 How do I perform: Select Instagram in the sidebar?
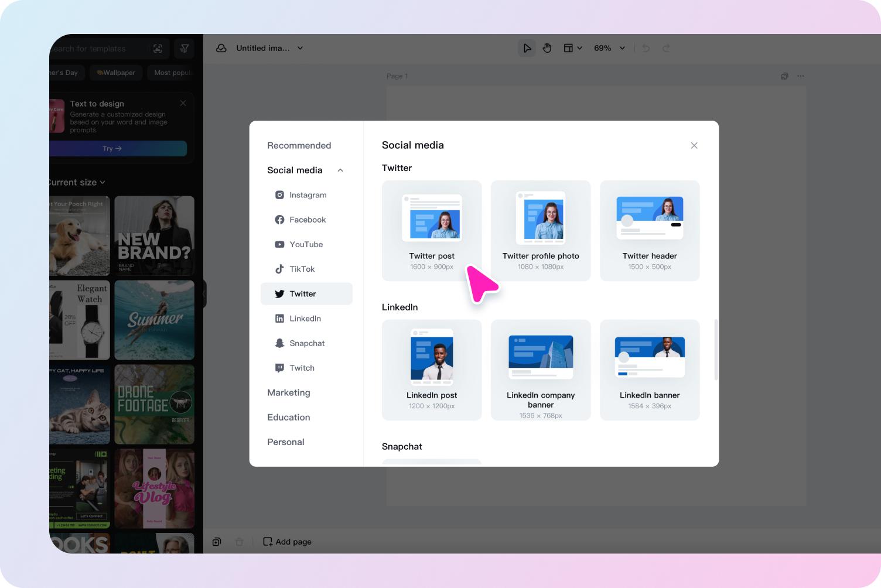[308, 195]
